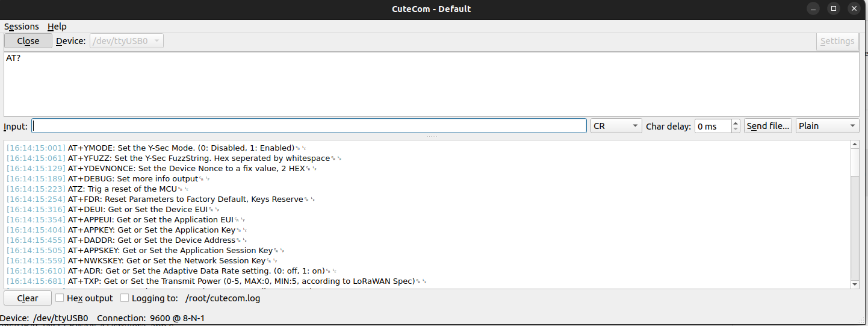Open the CR line-ending dropdown
The image size is (868, 326).
[x=616, y=126]
